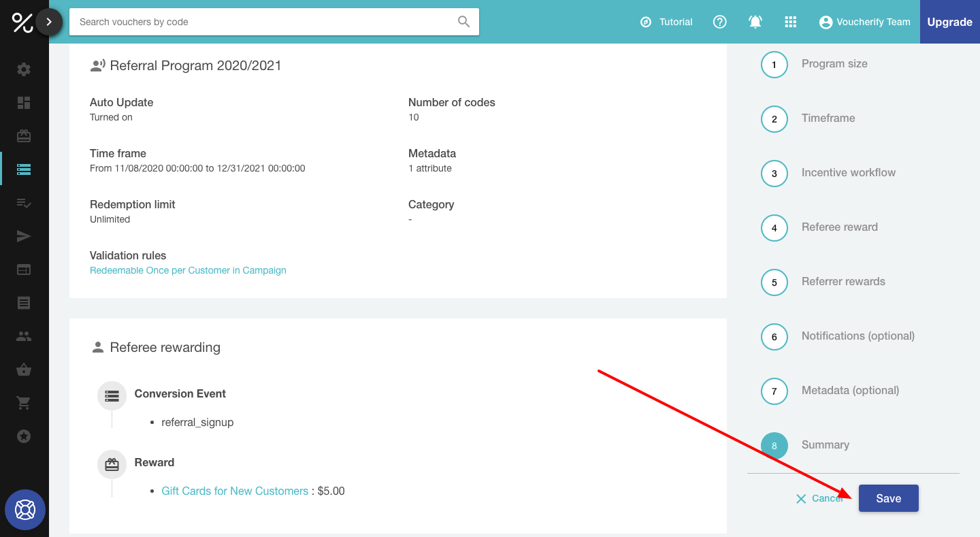Click the Upgrade button
Viewport: 980px width, 537px height.
[949, 22]
